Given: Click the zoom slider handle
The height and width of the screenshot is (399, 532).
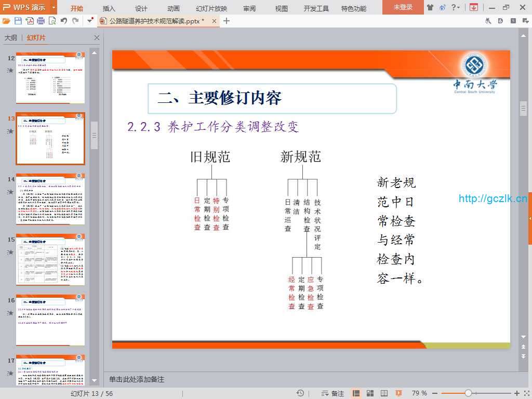Looking at the screenshot, I should coord(468,393).
